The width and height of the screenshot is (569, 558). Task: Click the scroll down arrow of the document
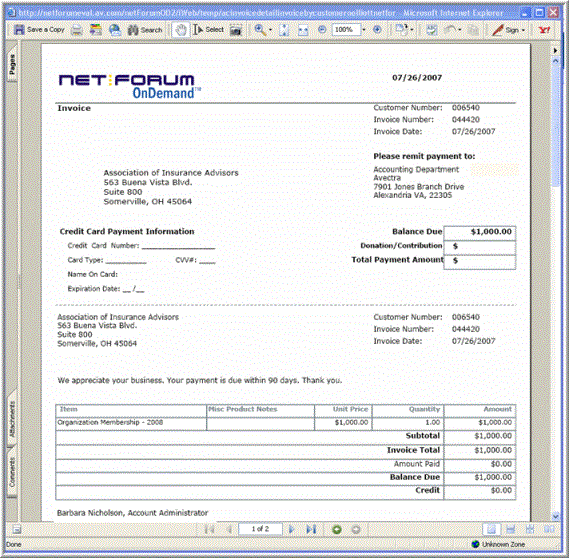click(x=556, y=516)
